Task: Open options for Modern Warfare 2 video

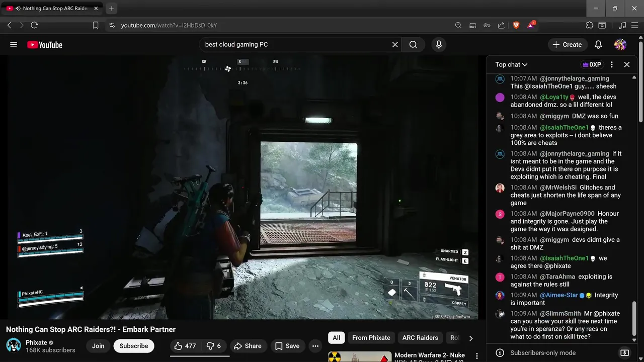Action: (x=476, y=356)
